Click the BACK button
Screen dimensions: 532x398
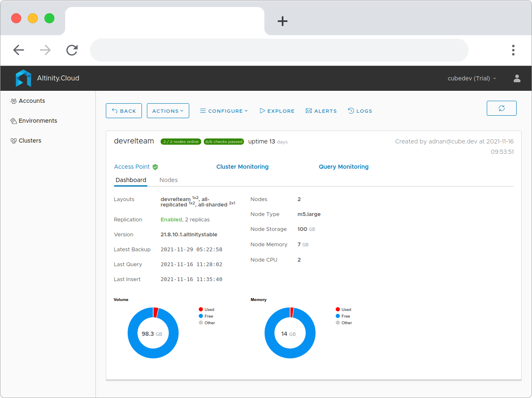[x=124, y=111]
